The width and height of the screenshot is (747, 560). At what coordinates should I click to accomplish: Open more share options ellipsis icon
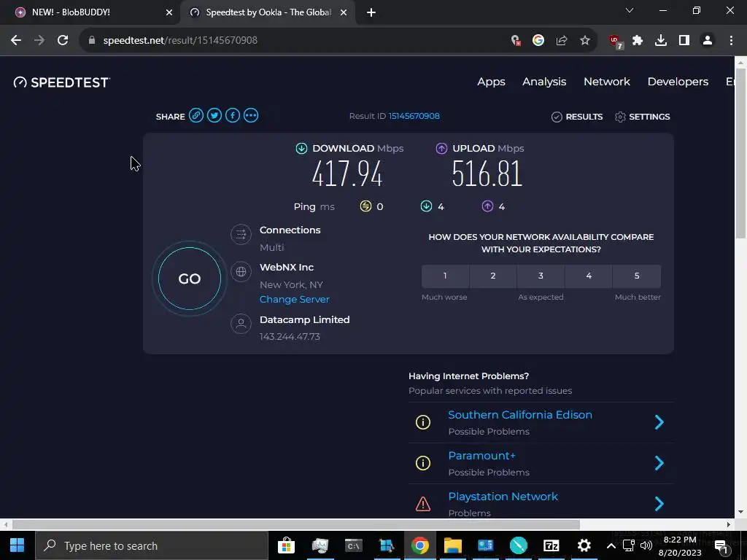pyautogui.click(x=251, y=116)
